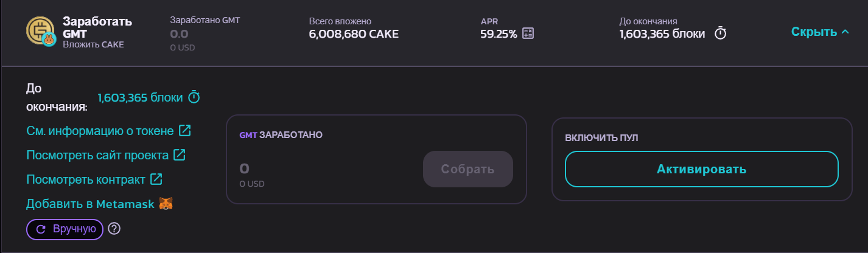Click external link icon beside token info
Screen dimensions: 868x253
[x=184, y=131]
